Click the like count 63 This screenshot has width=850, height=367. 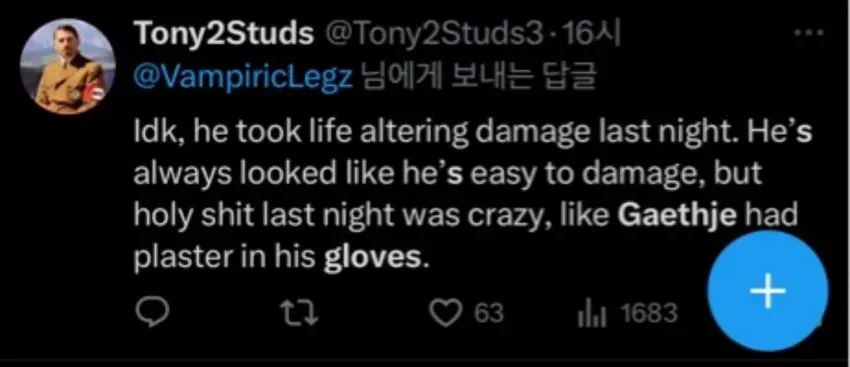point(489,314)
